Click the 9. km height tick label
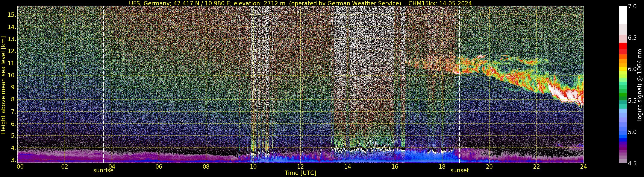 [x=13, y=87]
